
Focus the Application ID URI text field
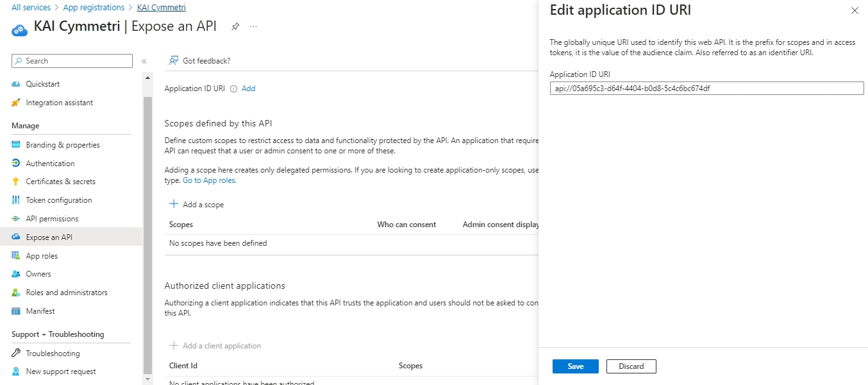tap(706, 89)
